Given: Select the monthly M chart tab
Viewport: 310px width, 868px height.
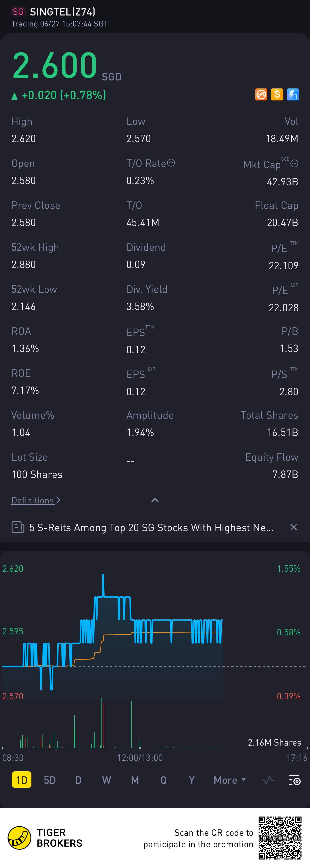Looking at the screenshot, I should 135,780.
